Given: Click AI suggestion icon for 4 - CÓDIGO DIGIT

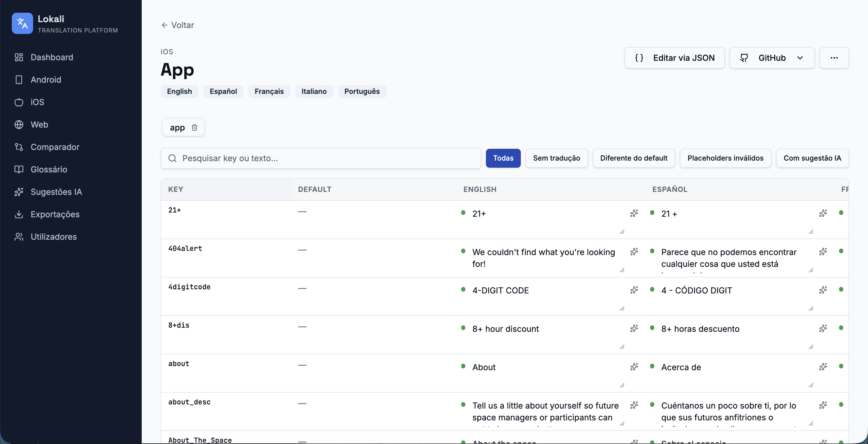Looking at the screenshot, I should click(x=823, y=290).
